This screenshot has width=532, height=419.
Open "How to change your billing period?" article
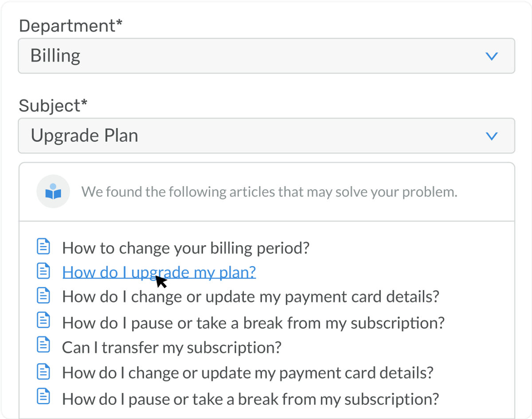185,248
